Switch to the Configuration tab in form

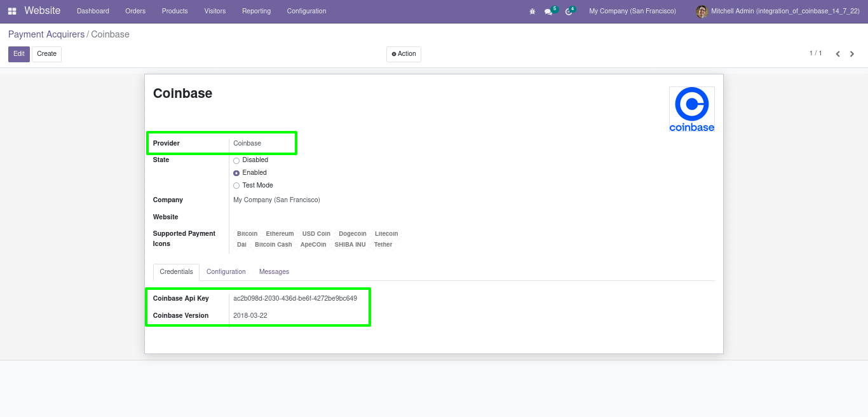point(226,272)
